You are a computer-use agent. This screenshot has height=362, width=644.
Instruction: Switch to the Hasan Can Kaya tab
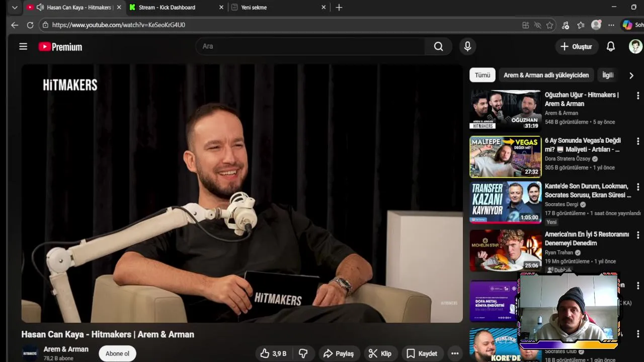(73, 8)
